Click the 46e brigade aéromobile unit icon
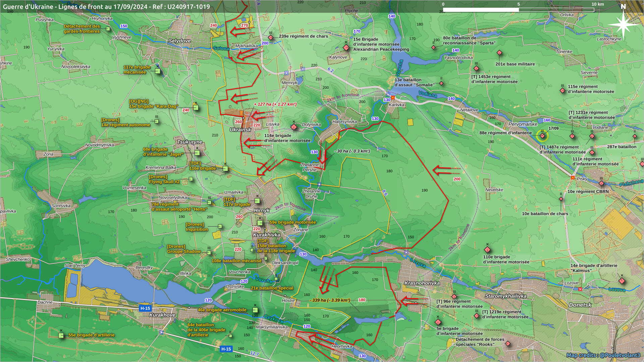 pos(255,310)
